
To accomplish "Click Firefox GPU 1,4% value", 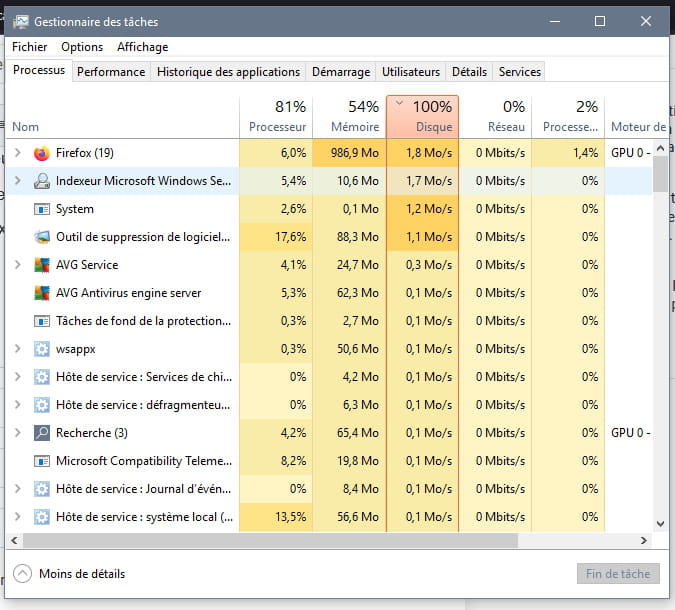I will pos(585,153).
